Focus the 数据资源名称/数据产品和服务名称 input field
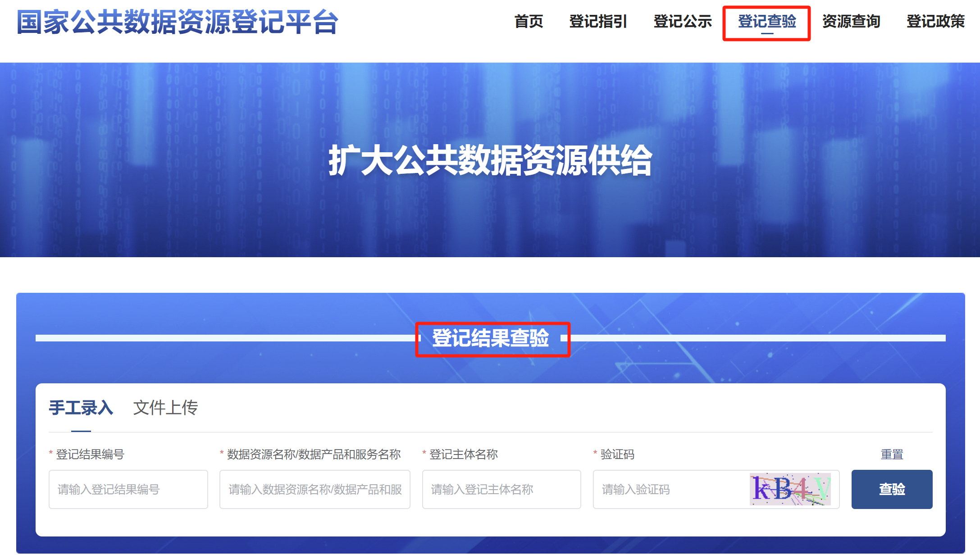Image resolution: width=980 pixels, height=559 pixels. 315,489
